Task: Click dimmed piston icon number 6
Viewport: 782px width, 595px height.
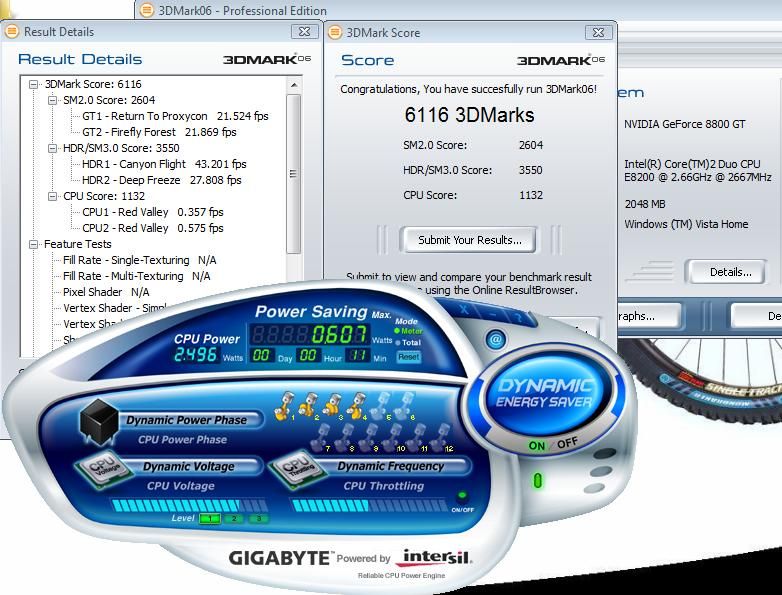Action: 404,404
